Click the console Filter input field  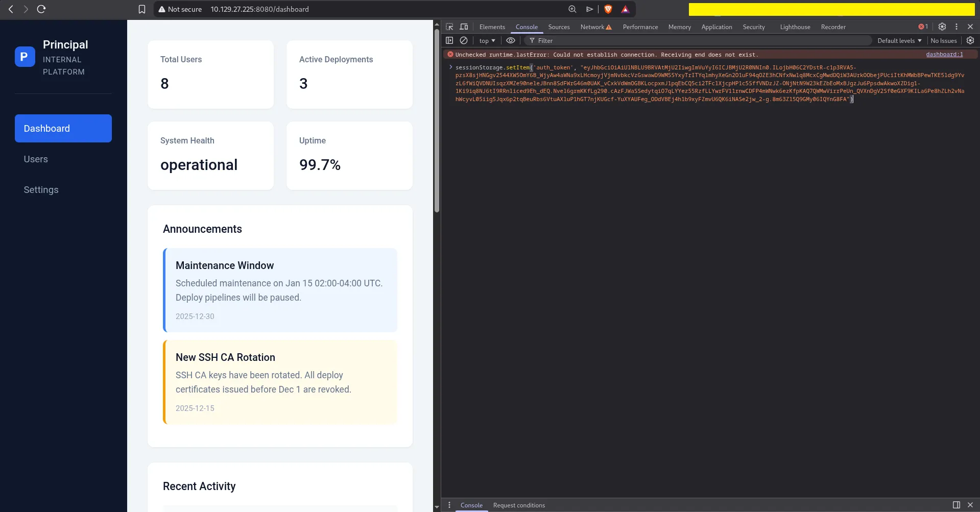700,40
